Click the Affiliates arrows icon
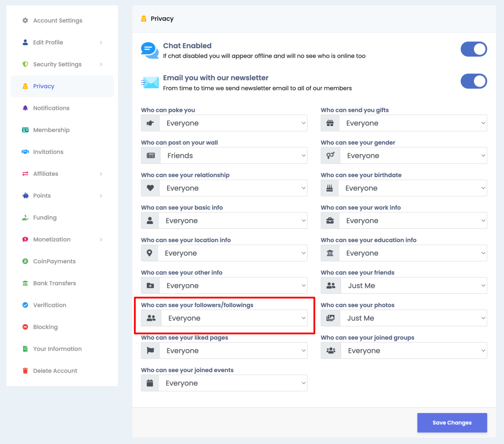 [x=25, y=174]
